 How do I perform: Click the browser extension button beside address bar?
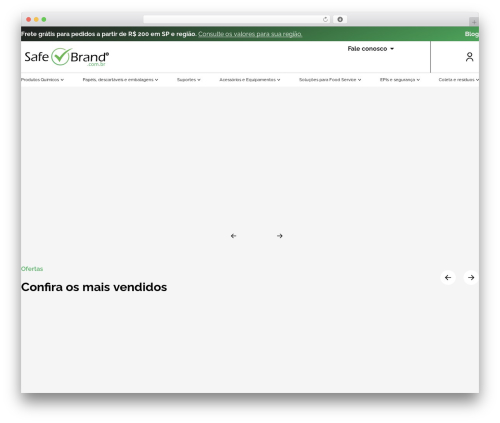(340, 19)
